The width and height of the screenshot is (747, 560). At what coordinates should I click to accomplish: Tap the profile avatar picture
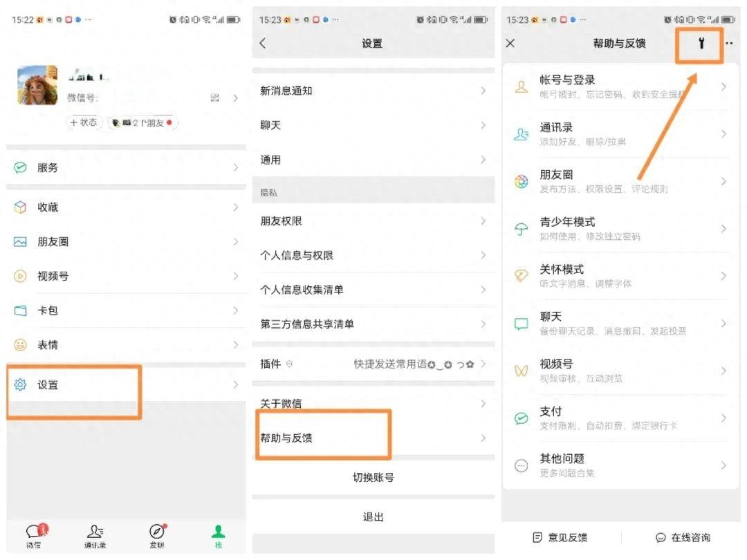click(37, 85)
